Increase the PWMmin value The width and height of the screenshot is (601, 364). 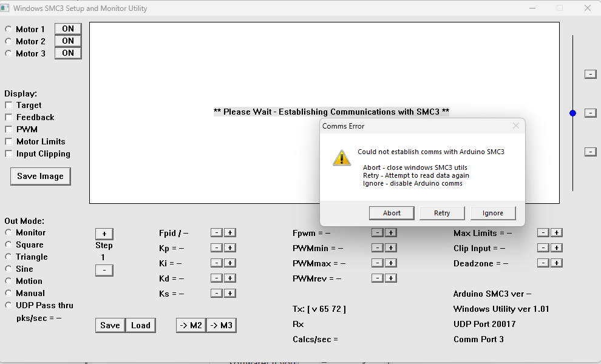pyautogui.click(x=391, y=248)
